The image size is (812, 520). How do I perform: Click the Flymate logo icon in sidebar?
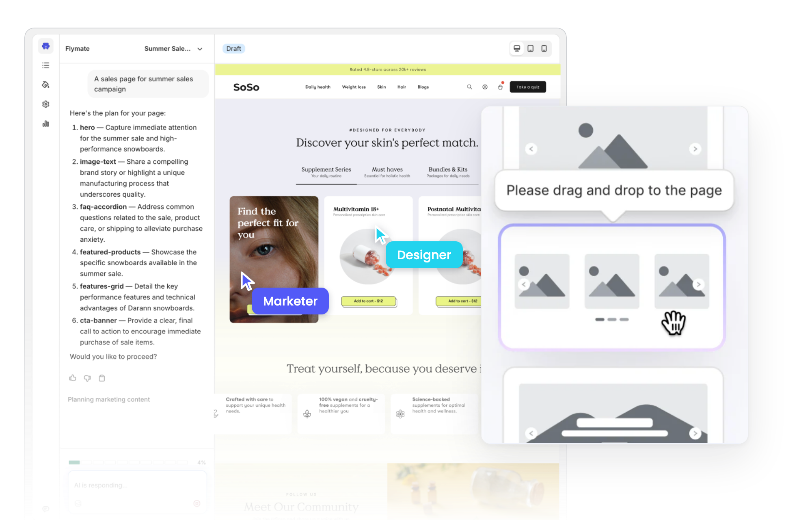pyautogui.click(x=45, y=46)
